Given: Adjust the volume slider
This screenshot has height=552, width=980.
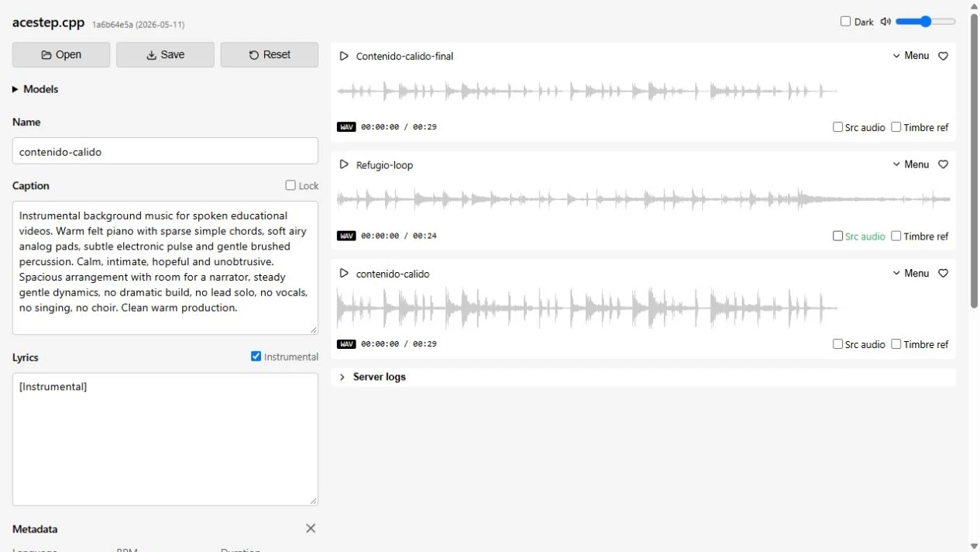Looking at the screenshot, I should (926, 22).
